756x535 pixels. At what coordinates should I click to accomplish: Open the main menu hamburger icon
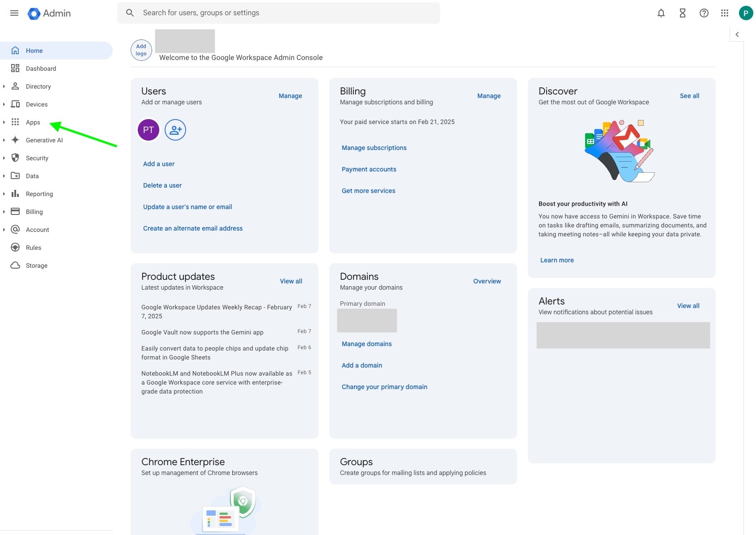tap(14, 13)
